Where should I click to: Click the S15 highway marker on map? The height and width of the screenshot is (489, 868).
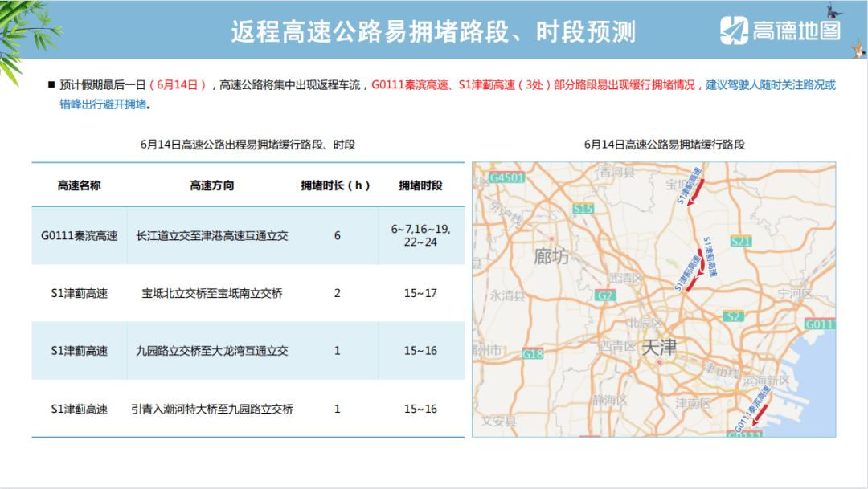tap(583, 209)
